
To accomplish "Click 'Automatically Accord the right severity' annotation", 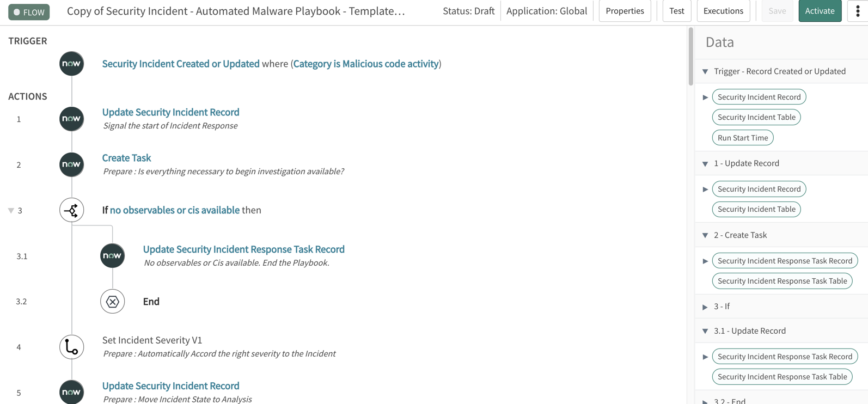I will pyautogui.click(x=219, y=354).
